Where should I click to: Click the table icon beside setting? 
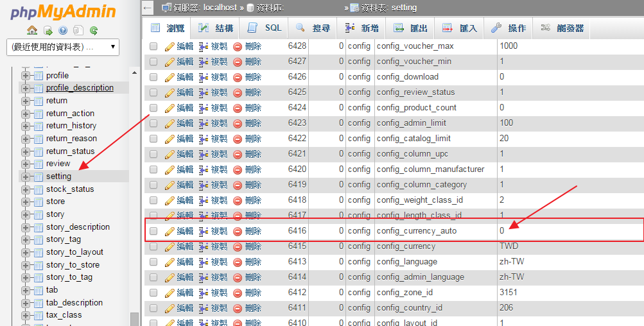click(39, 177)
